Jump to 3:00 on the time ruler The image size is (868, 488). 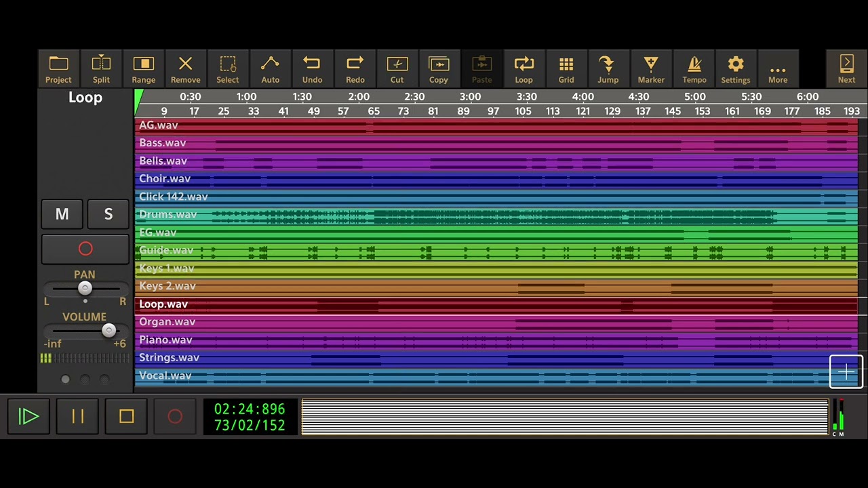point(470,97)
